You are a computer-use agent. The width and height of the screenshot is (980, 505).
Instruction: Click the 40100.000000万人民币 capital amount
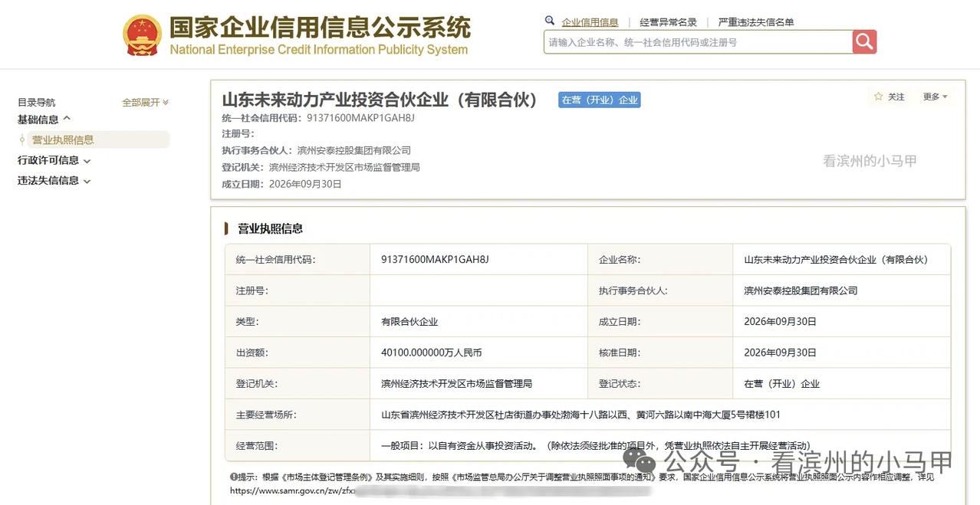click(431, 353)
